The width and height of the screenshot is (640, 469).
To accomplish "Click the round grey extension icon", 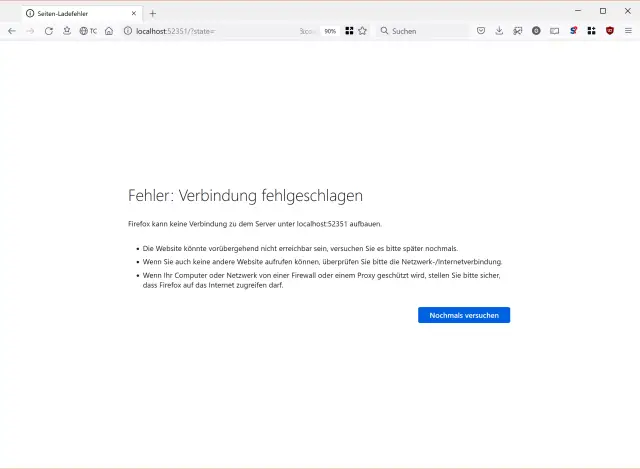I will point(536,31).
